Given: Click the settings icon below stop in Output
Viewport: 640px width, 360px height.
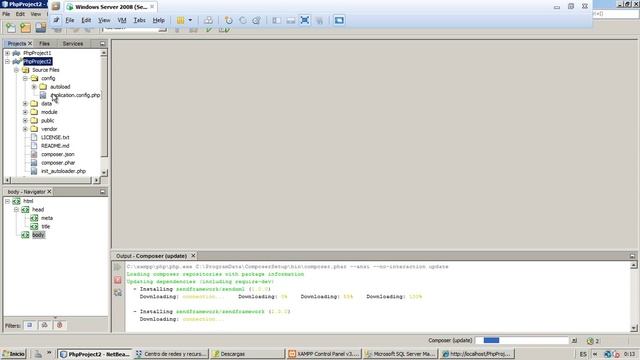Looking at the screenshot, I should (118, 292).
